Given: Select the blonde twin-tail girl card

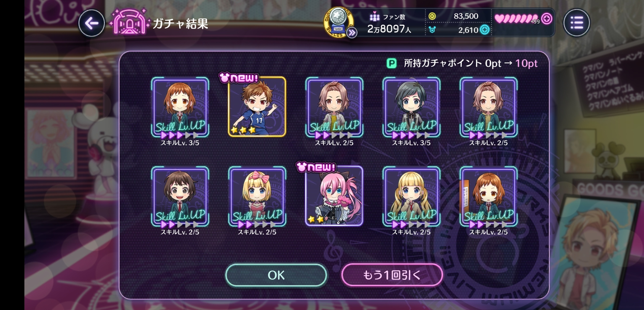Looking at the screenshot, I should [x=411, y=196].
